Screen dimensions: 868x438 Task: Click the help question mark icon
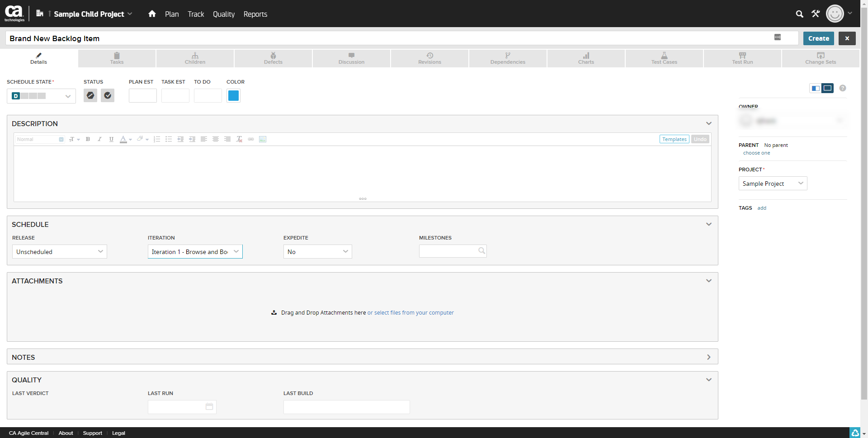(x=843, y=88)
